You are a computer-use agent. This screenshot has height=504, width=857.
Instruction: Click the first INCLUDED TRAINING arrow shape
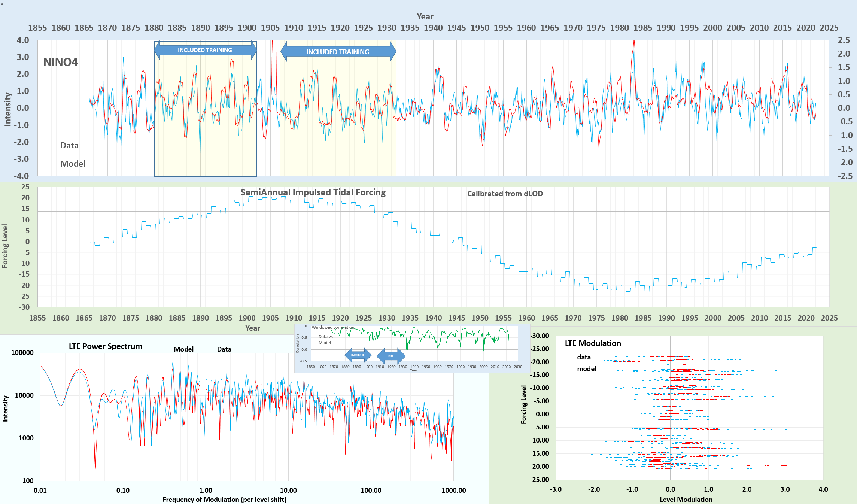pyautogui.click(x=205, y=50)
